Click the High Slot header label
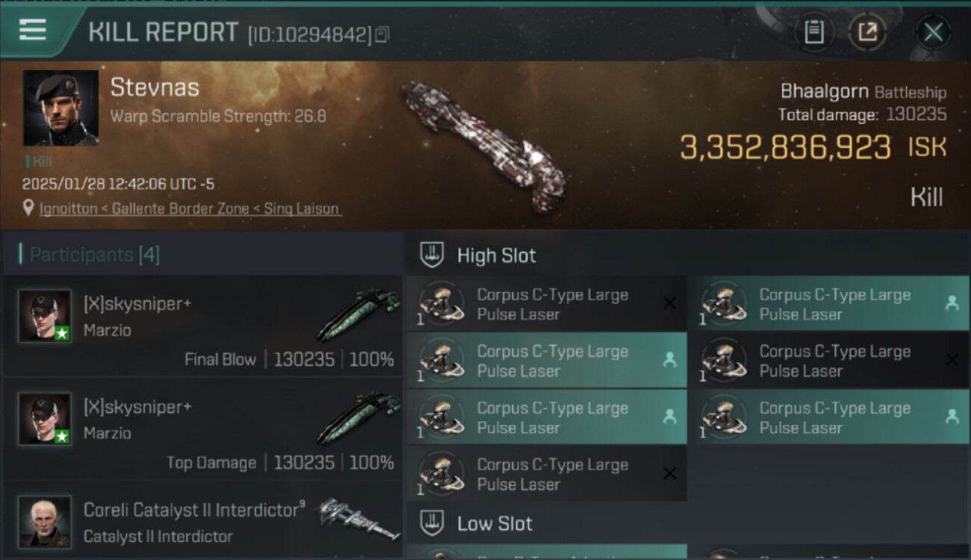The image size is (971, 560). coord(497,255)
